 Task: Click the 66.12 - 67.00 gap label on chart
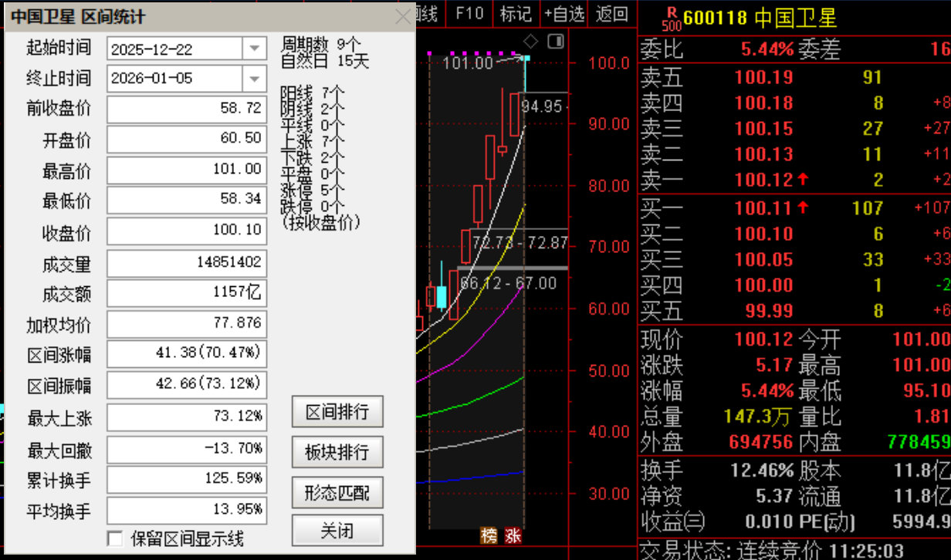click(x=508, y=283)
